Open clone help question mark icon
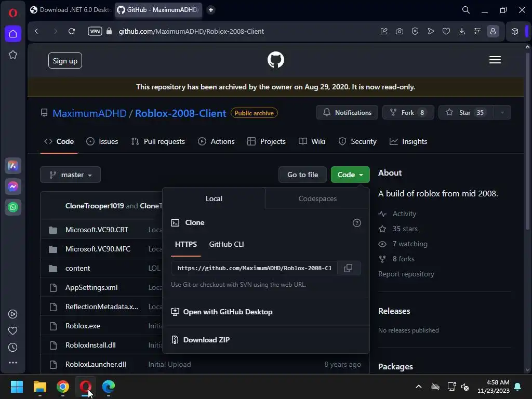Viewport: 532px width, 399px height. tap(356, 223)
